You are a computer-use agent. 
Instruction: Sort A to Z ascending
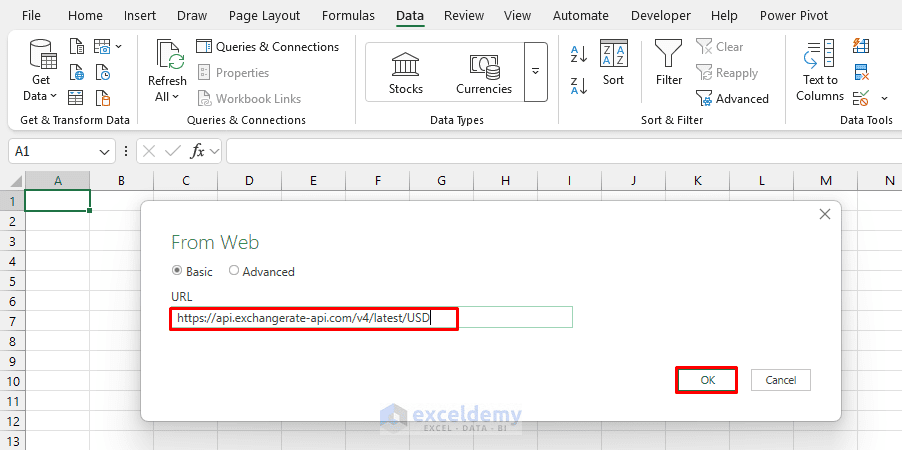[x=579, y=55]
